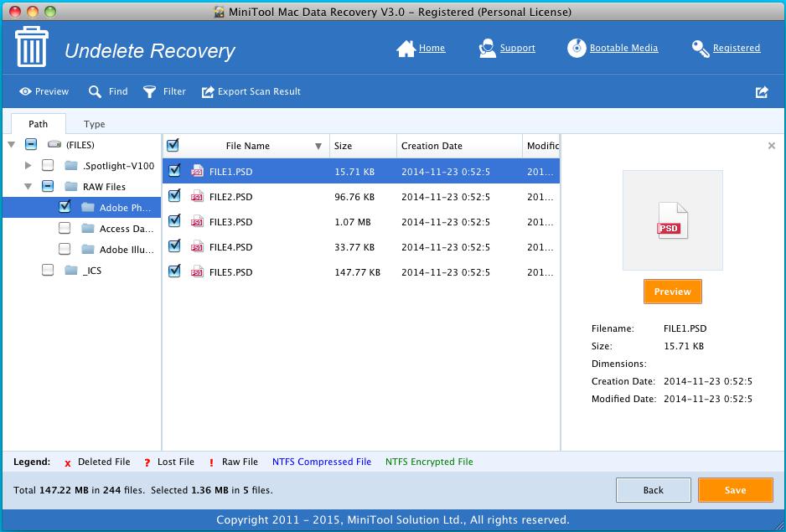Click the .Spotlight-V100 folder icon
Screen dimensions: 786x532
tap(71, 166)
